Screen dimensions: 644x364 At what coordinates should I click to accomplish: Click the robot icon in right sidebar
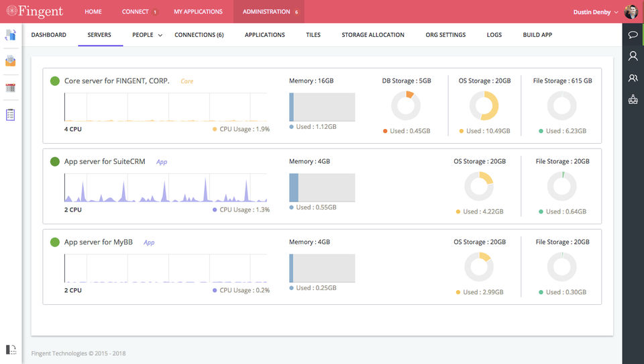pyautogui.click(x=633, y=99)
